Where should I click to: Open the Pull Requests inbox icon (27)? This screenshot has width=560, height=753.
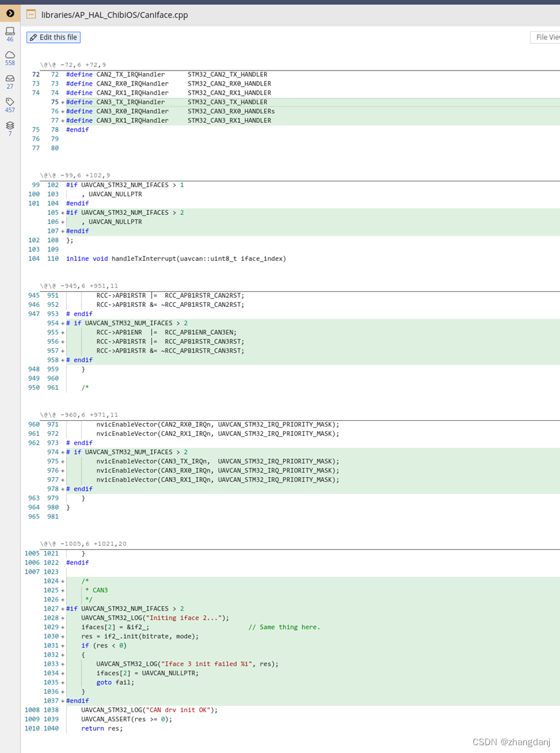point(10,82)
